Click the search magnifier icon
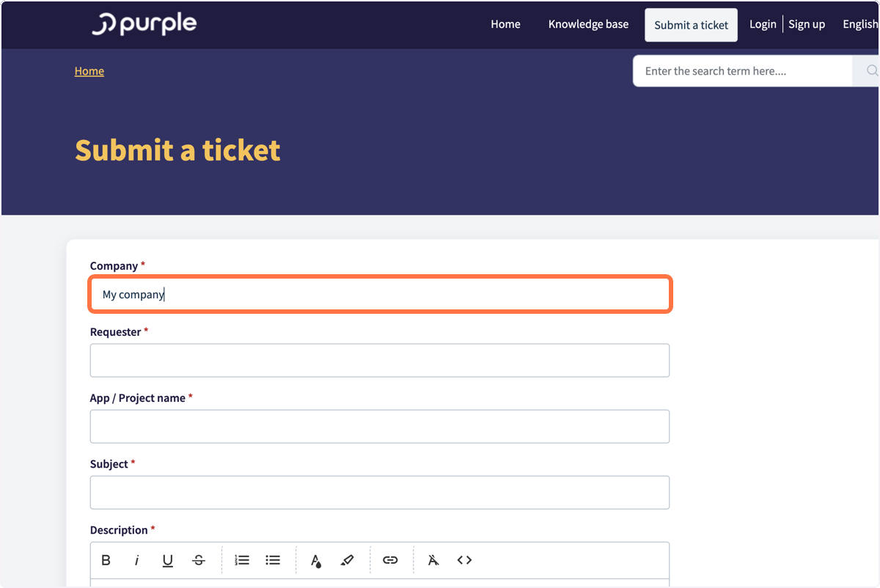Screen dimensions: 880x588 pyautogui.click(x=870, y=71)
